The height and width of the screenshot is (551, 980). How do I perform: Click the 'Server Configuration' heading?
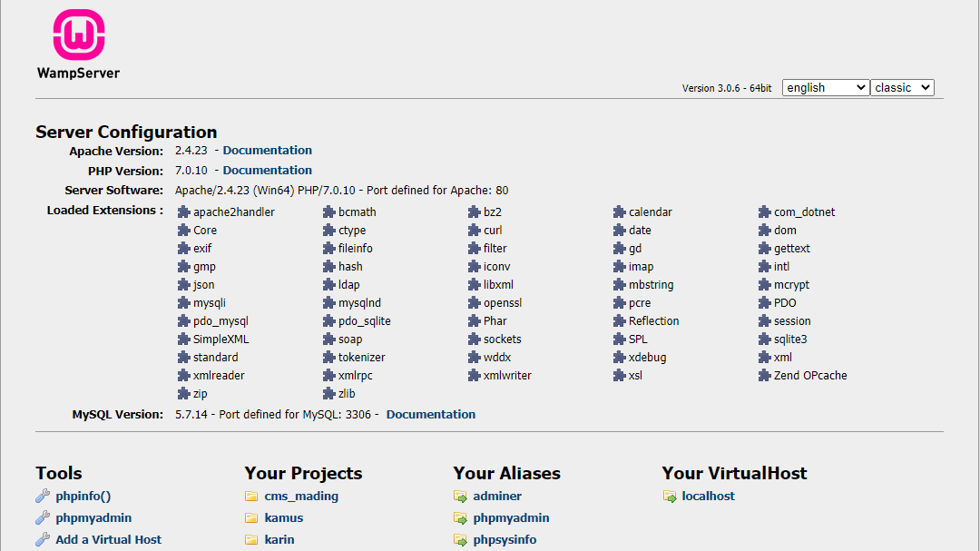tap(126, 132)
